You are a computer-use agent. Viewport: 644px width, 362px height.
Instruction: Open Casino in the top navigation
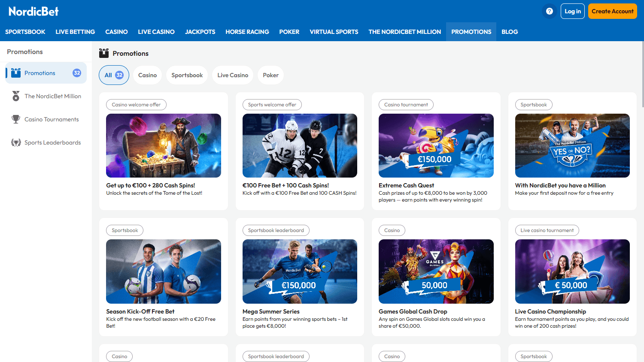[116, 32]
